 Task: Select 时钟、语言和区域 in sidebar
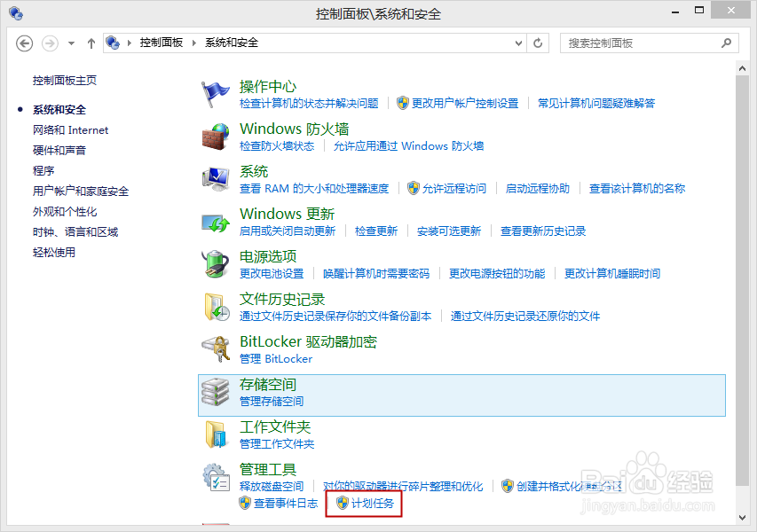point(75,232)
